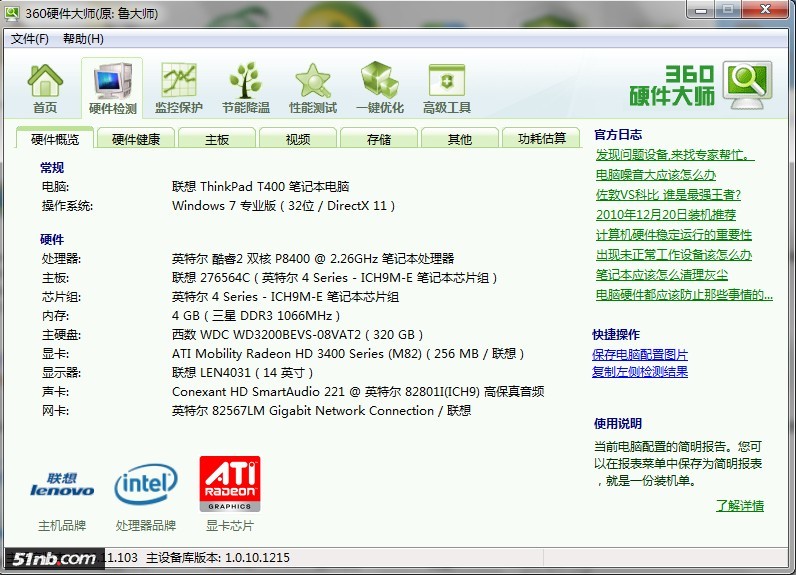
Task: Click the ATI Radeon graphics logo
Action: [x=230, y=485]
